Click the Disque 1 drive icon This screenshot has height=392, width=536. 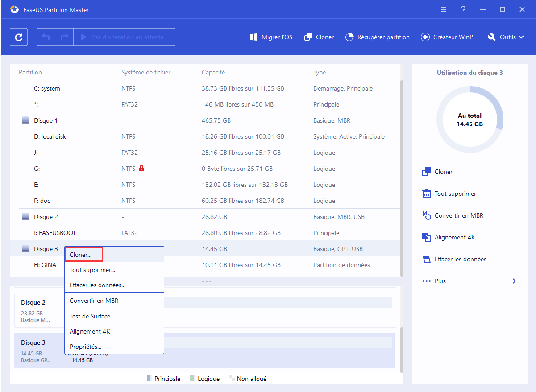tap(25, 120)
